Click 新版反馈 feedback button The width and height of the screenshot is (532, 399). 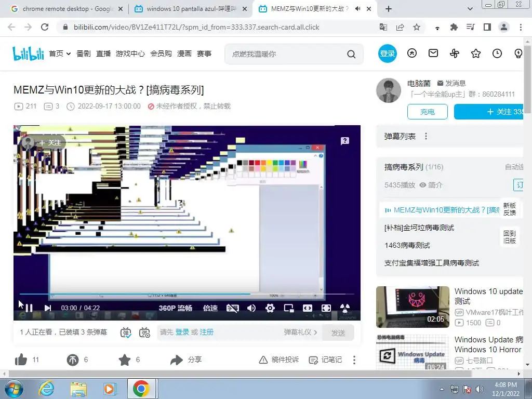tap(510, 209)
